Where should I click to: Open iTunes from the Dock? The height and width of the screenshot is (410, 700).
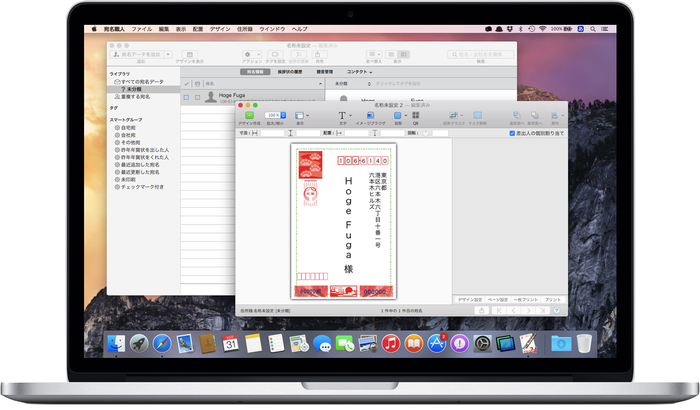tap(391, 343)
